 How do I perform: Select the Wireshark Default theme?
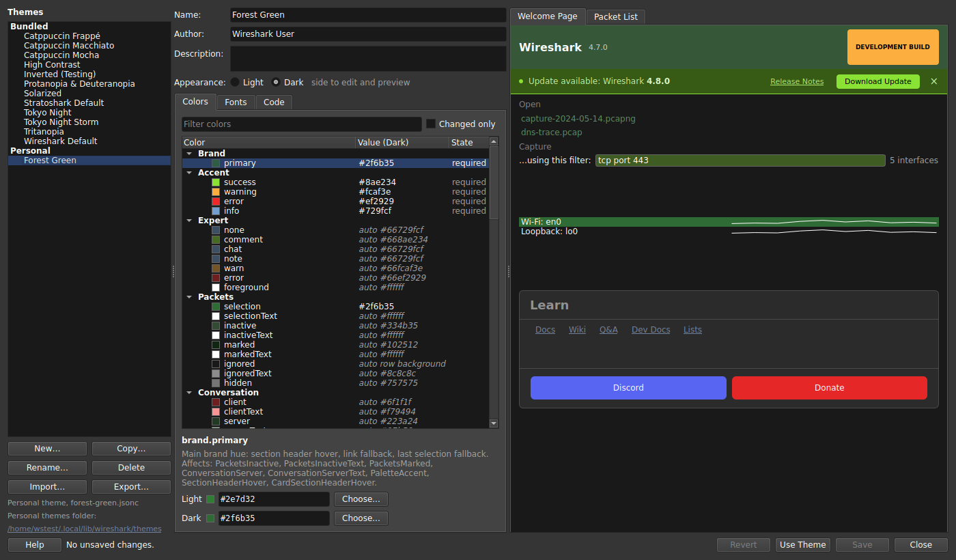[x=60, y=141]
